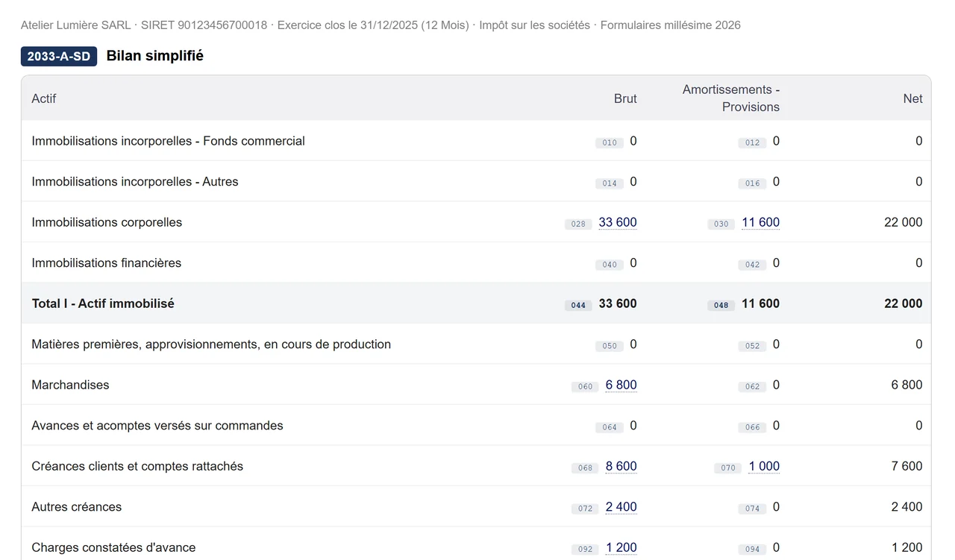This screenshot has height=560, width=955.
Task: Click field code tag 010 for Fonds commercial
Action: (610, 142)
